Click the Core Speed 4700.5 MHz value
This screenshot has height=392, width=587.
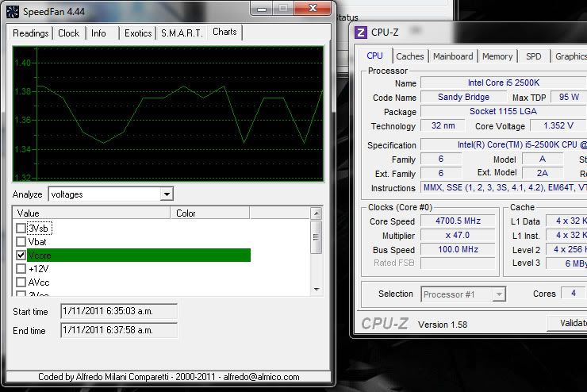[x=458, y=221]
